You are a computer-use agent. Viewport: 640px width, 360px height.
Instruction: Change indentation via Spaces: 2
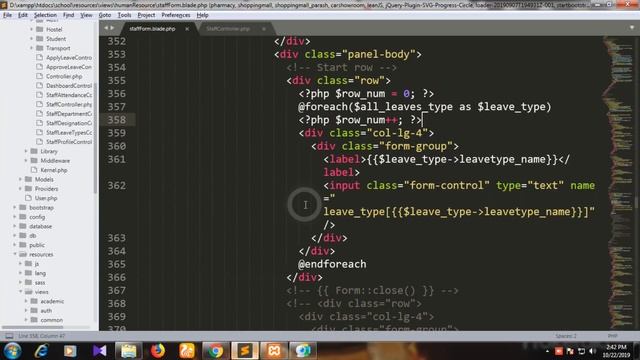(x=566, y=336)
